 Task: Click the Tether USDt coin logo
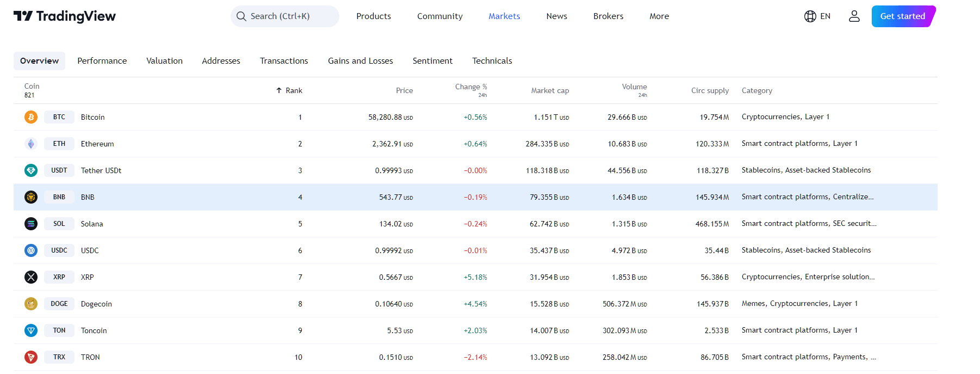point(31,170)
